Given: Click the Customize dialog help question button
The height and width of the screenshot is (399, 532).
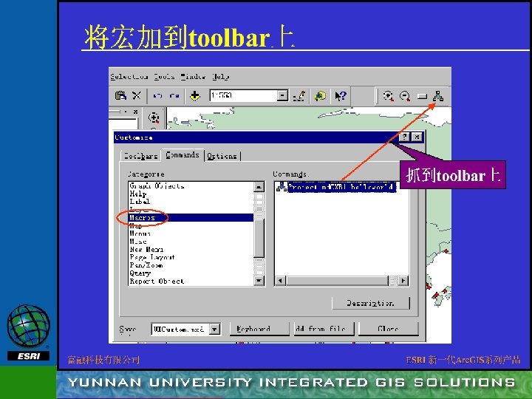Looking at the screenshot, I should [404, 137].
